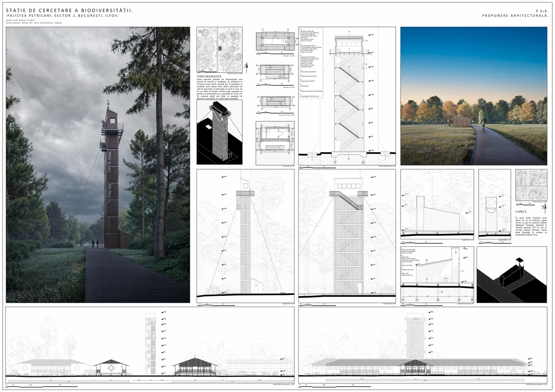Open the bottom-right long site elevation
This screenshot has height=392, width=555.
(423, 345)
